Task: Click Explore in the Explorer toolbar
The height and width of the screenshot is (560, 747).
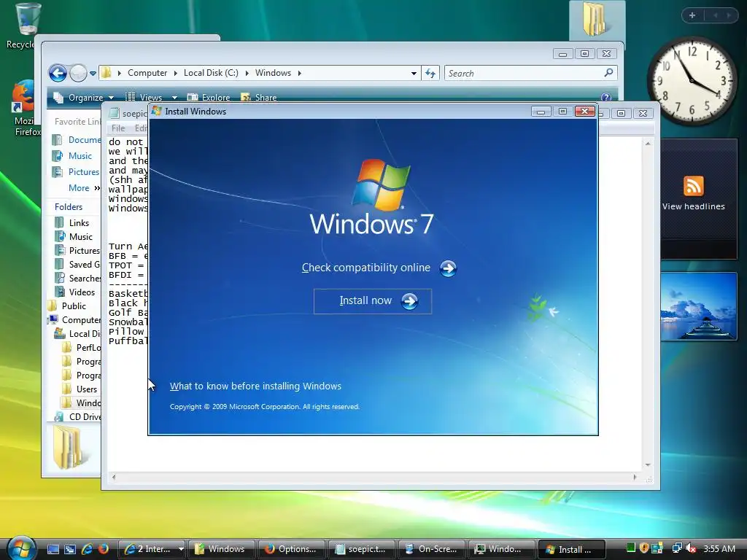Action: coord(209,97)
